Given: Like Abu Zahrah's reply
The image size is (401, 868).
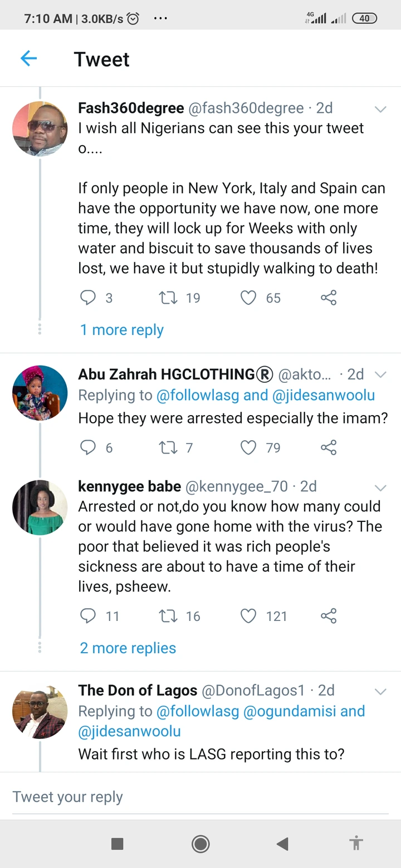Looking at the screenshot, I should 248,447.
